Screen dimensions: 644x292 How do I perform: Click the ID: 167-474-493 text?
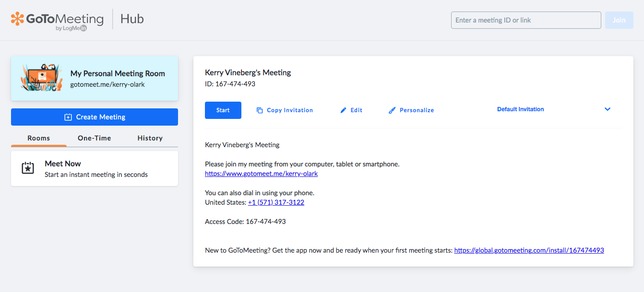point(230,84)
